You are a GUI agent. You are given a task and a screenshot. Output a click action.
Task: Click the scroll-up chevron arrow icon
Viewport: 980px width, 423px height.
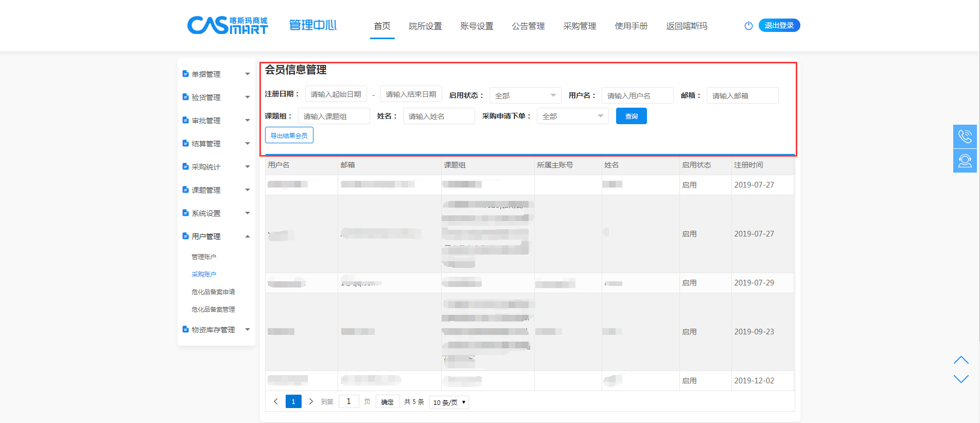(x=960, y=360)
